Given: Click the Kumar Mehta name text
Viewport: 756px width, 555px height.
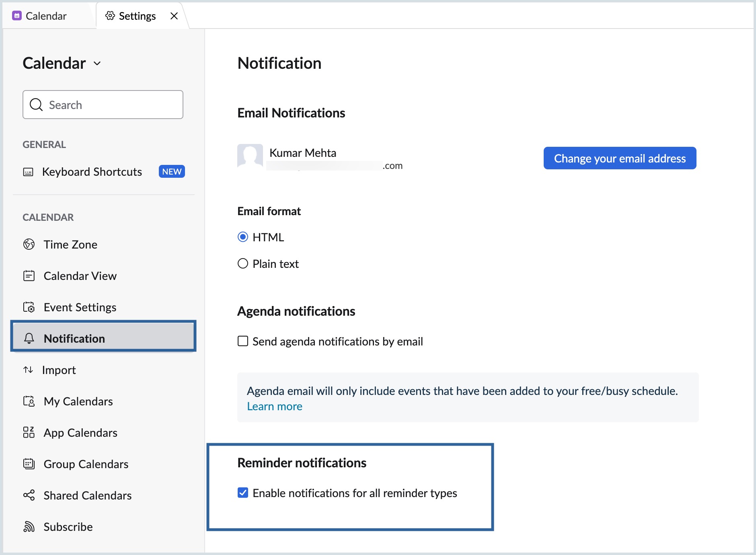Looking at the screenshot, I should [x=303, y=153].
